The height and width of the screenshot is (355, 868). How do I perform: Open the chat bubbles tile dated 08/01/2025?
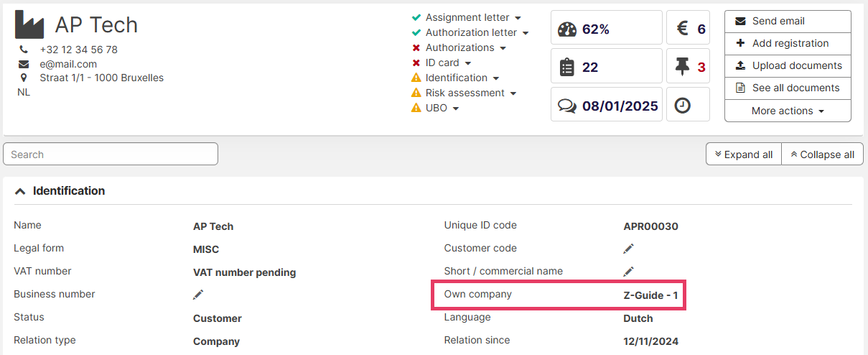click(x=606, y=106)
